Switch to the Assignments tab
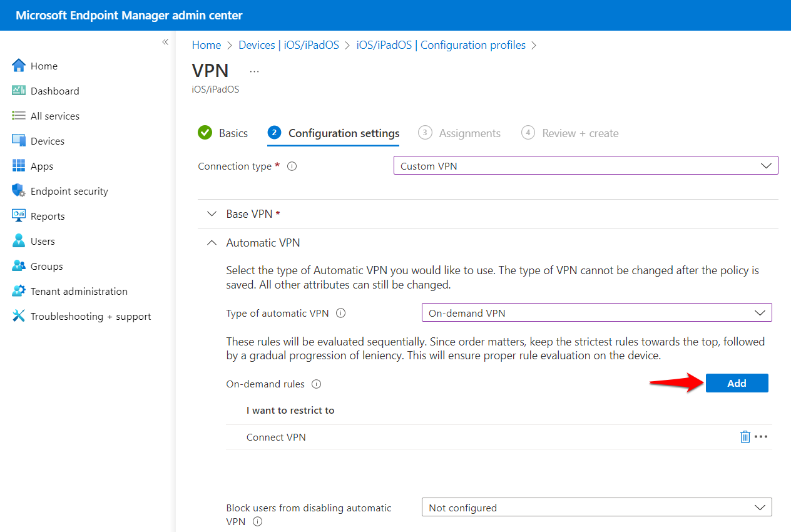This screenshot has height=532, width=791. 468,133
